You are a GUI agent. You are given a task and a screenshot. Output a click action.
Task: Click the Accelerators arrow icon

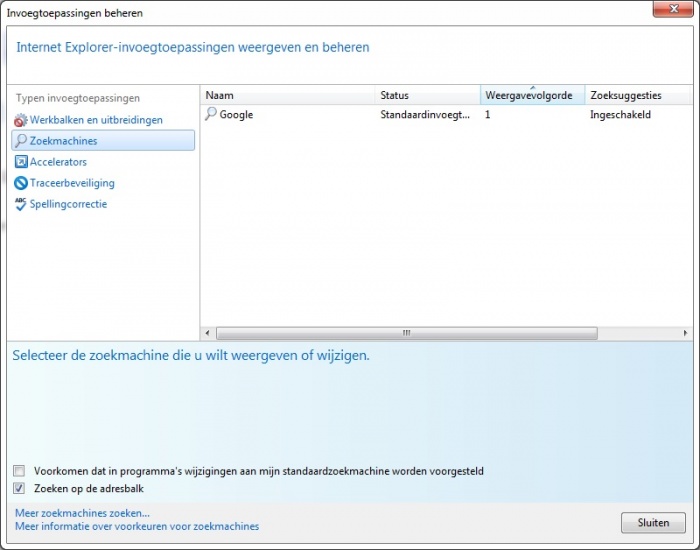[21, 162]
